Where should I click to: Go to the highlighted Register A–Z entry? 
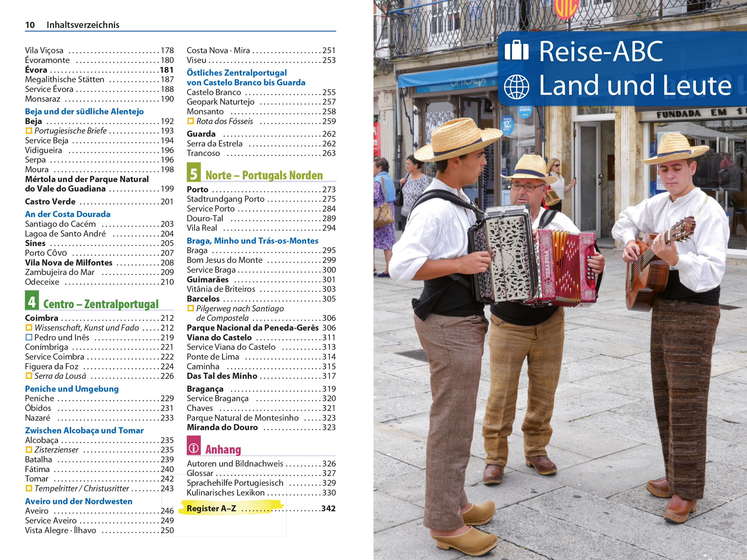(x=211, y=508)
